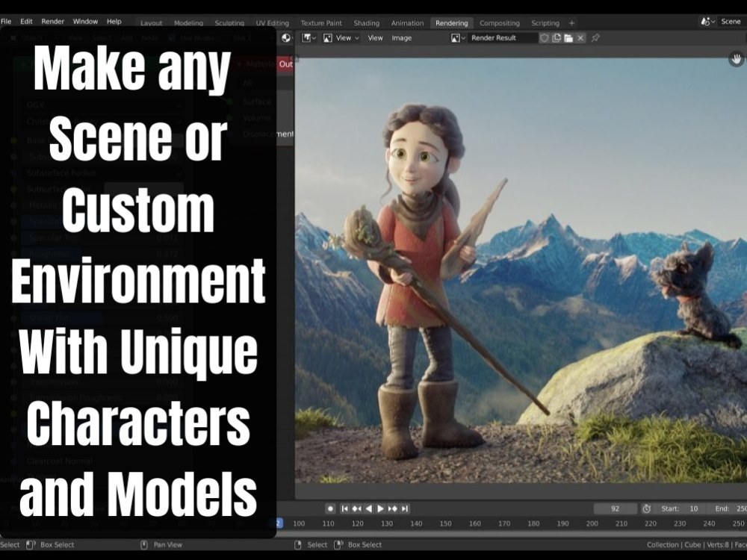Open the browse image dropdown

point(458,38)
